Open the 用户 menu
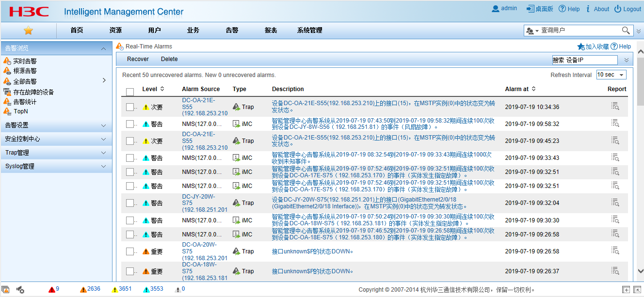The image size is (644, 297). point(154,30)
